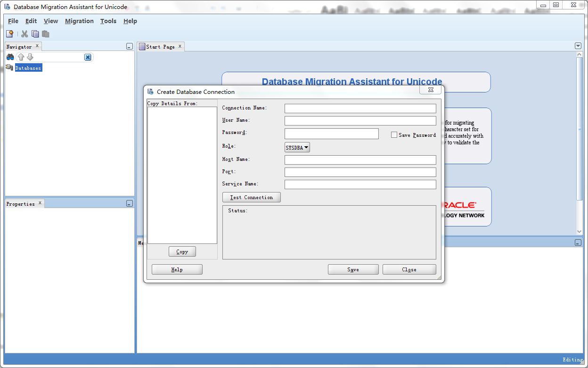Open the Help menu

pyautogui.click(x=130, y=21)
